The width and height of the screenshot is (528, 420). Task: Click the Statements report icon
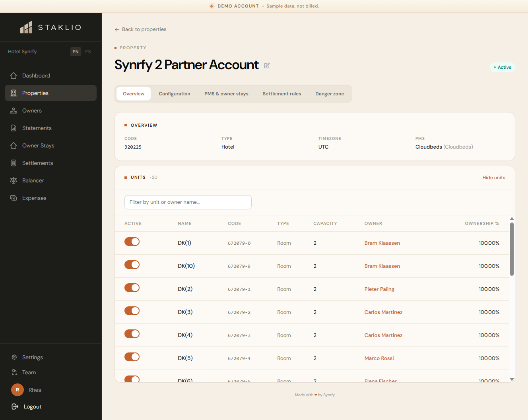(x=14, y=128)
